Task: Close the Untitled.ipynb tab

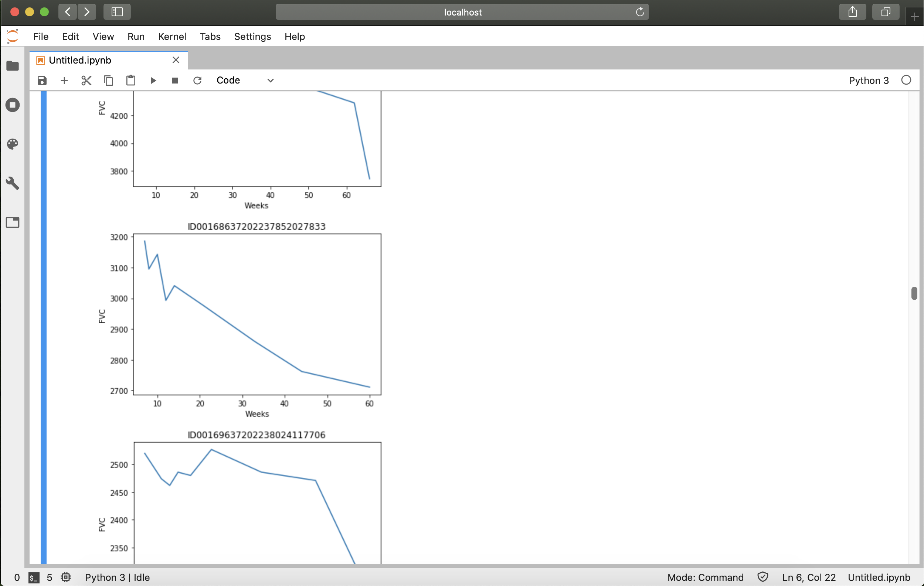Action: [176, 60]
